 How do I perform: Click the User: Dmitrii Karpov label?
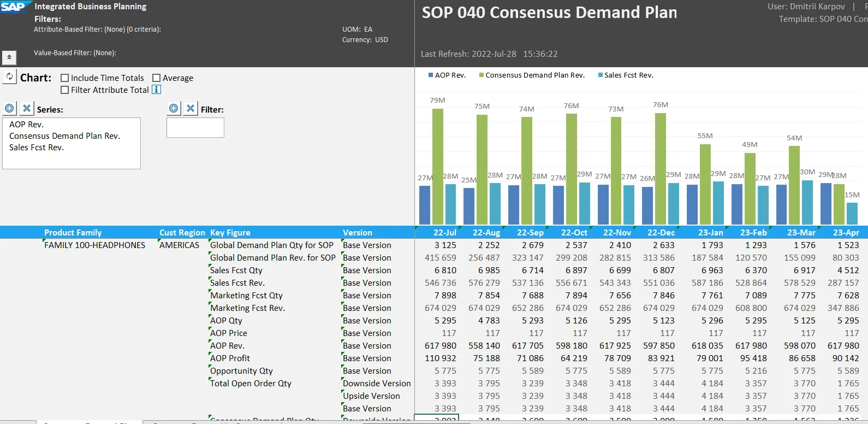[x=806, y=7]
